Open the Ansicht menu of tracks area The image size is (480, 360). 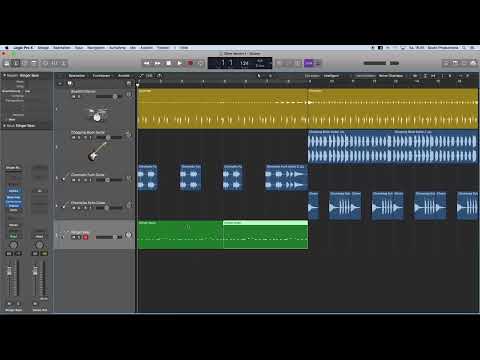[x=124, y=76]
